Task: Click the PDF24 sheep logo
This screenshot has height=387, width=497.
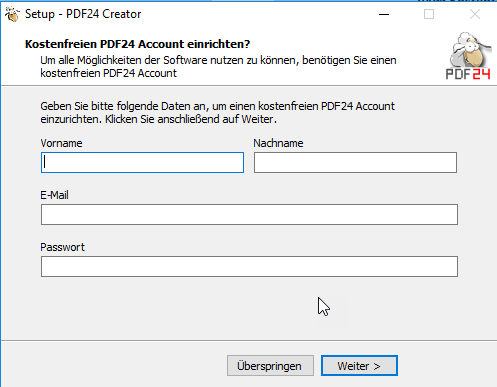Action: [468, 56]
